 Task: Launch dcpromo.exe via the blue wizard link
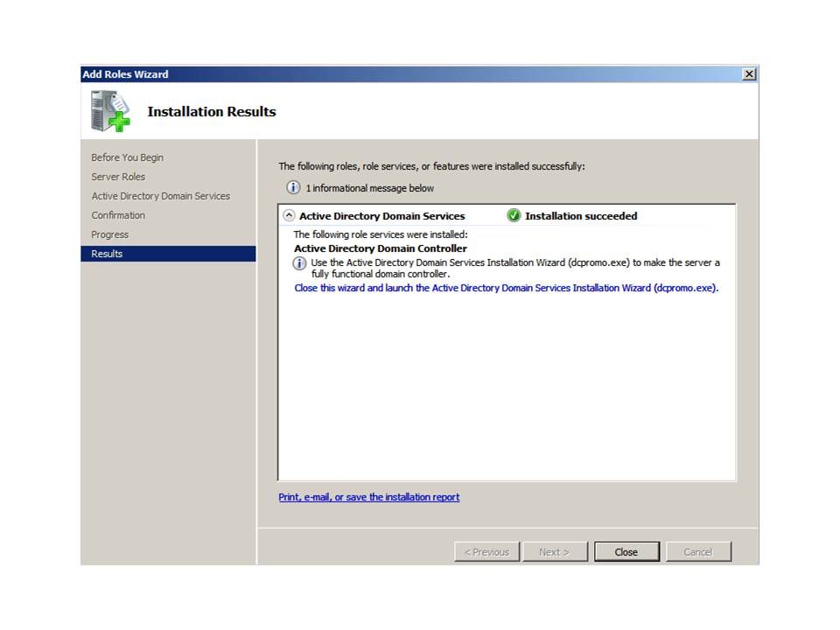[506, 288]
